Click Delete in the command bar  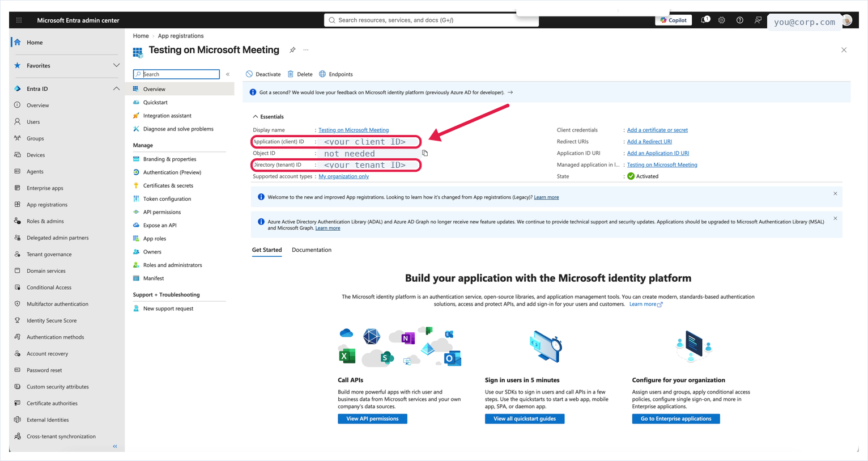(x=300, y=74)
